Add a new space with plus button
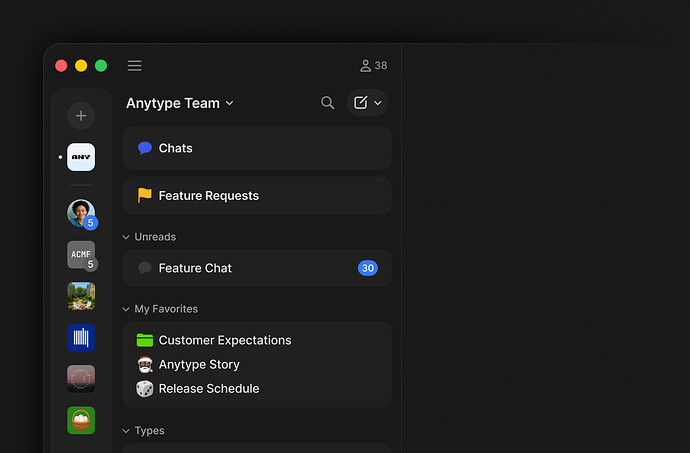690x453 pixels. point(81,116)
